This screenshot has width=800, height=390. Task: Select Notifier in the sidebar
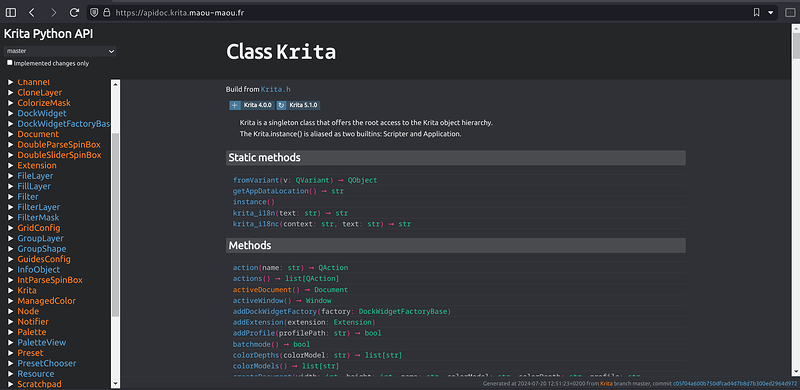click(33, 322)
